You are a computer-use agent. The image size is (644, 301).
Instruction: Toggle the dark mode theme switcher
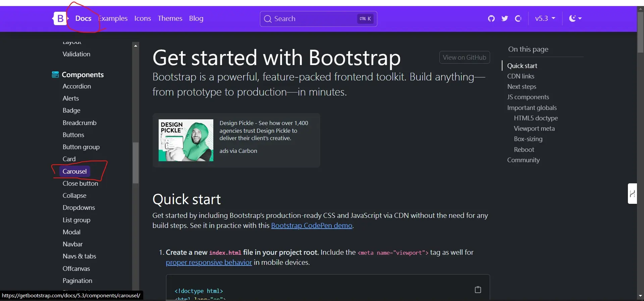coord(575,18)
